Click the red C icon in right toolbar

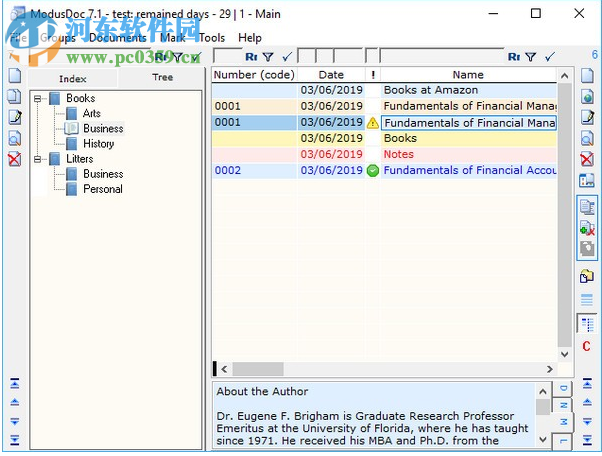click(587, 346)
